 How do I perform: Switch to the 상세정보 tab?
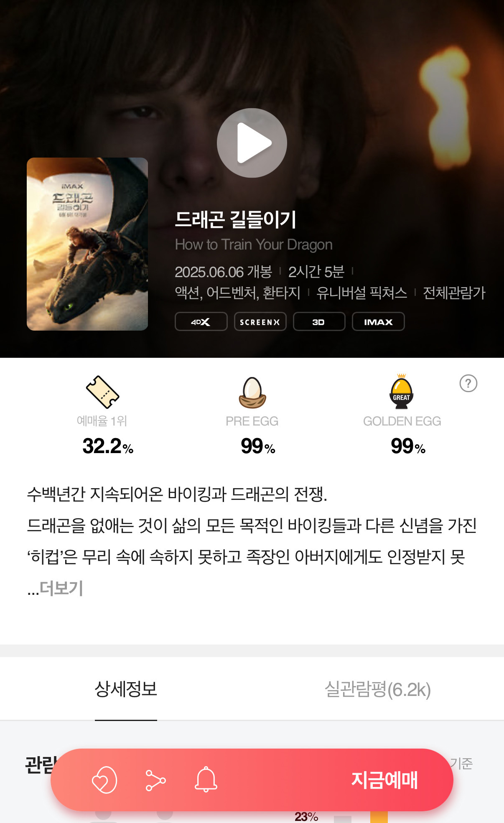[x=126, y=689]
